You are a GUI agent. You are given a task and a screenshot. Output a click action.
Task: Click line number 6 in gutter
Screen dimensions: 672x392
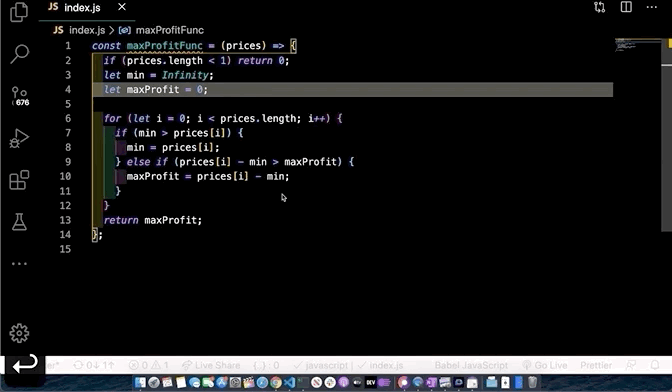tap(68, 118)
